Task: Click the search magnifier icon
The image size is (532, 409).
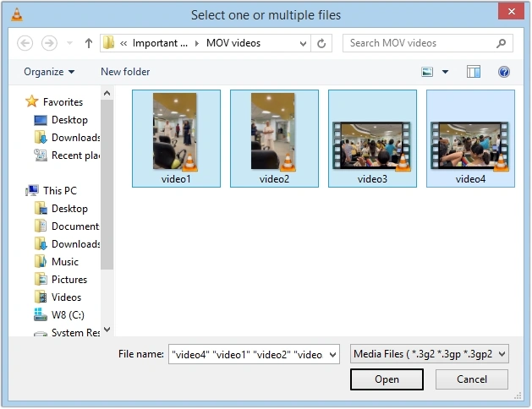Action: pyautogui.click(x=502, y=43)
